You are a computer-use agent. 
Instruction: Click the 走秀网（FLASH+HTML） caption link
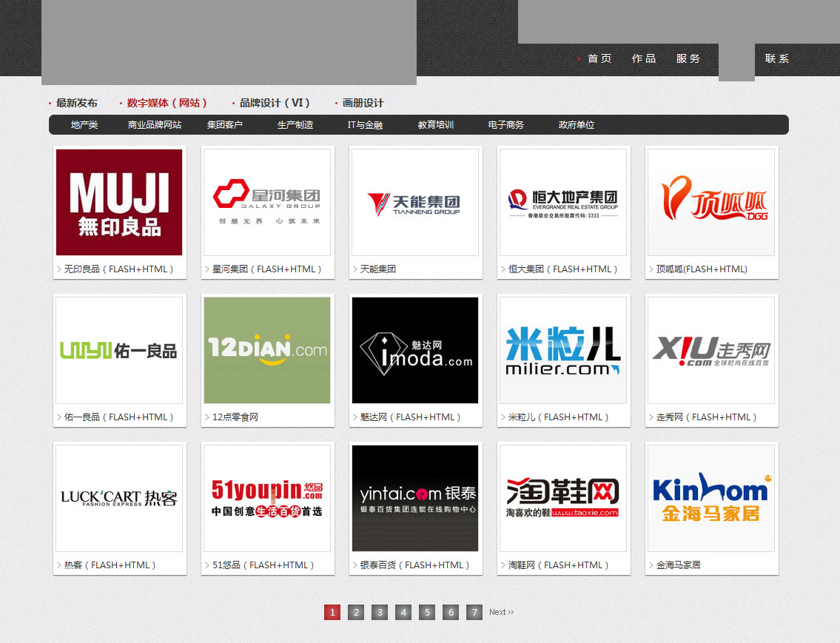coord(706,417)
